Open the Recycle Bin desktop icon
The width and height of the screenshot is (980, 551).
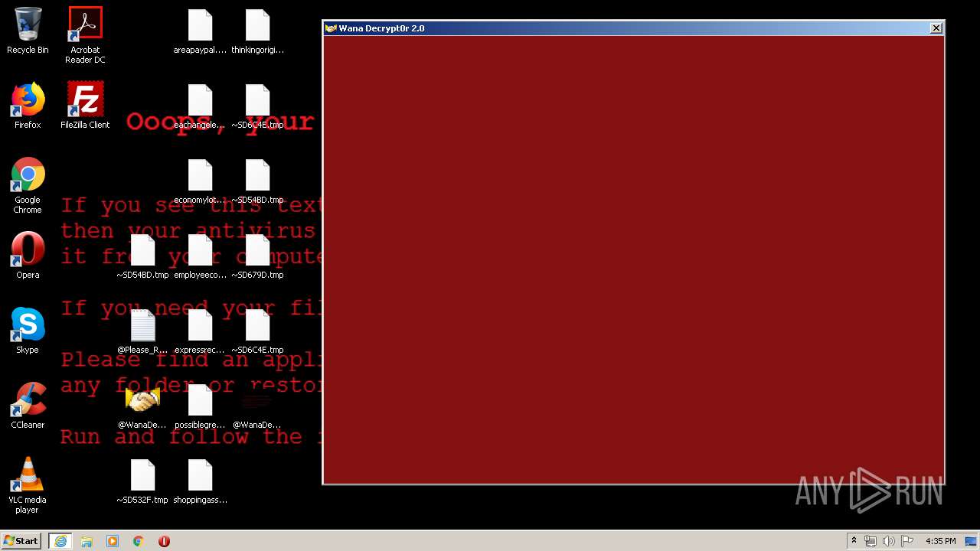[x=28, y=31]
